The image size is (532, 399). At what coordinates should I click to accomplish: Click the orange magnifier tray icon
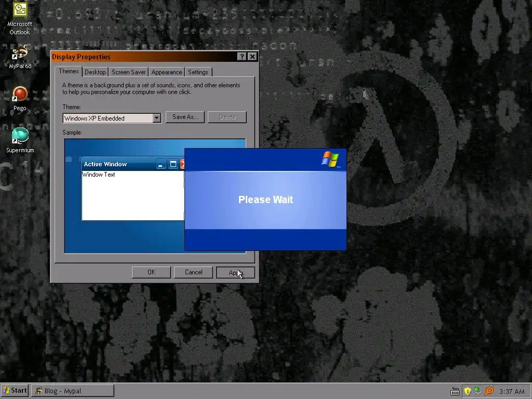pos(488,391)
